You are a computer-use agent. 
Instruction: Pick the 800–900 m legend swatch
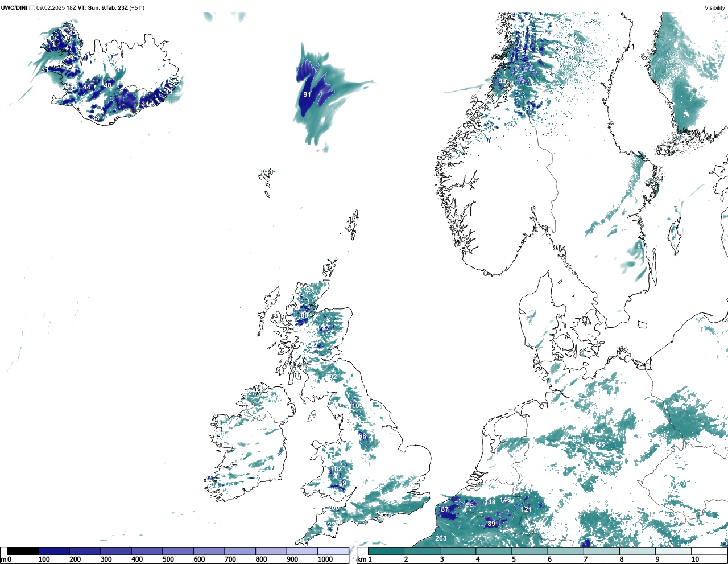(271, 551)
